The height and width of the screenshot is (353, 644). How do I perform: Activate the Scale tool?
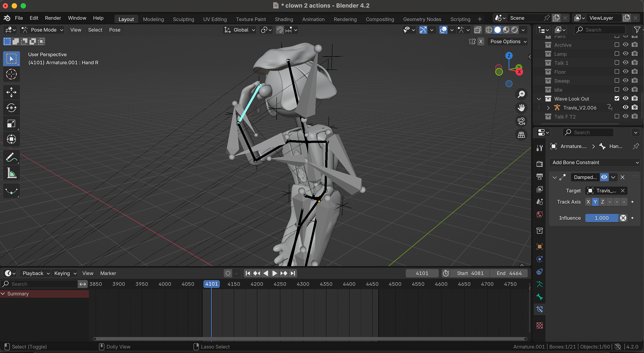coord(11,123)
